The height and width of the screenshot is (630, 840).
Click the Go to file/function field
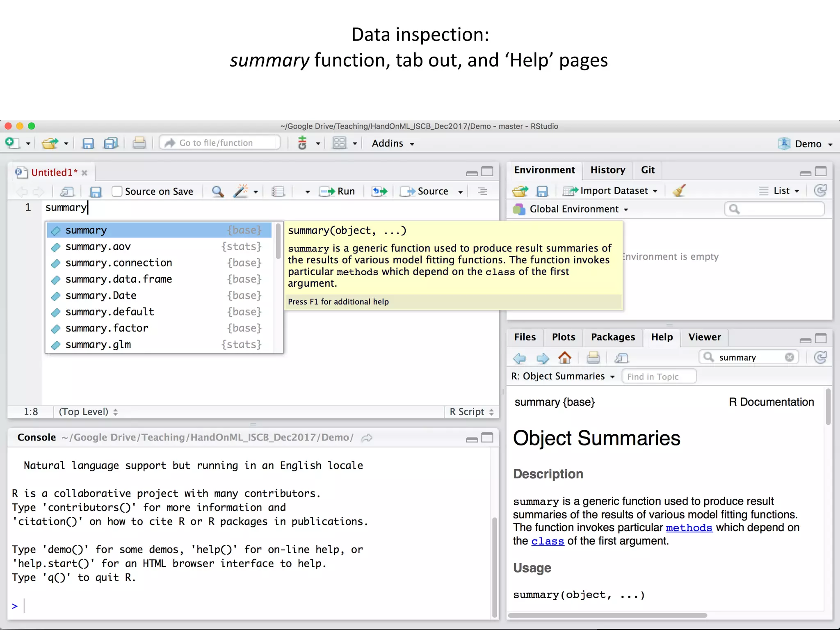[x=220, y=143]
